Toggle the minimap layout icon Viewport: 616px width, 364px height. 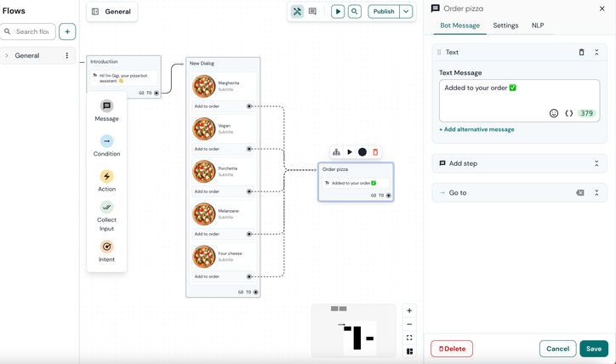409,351
